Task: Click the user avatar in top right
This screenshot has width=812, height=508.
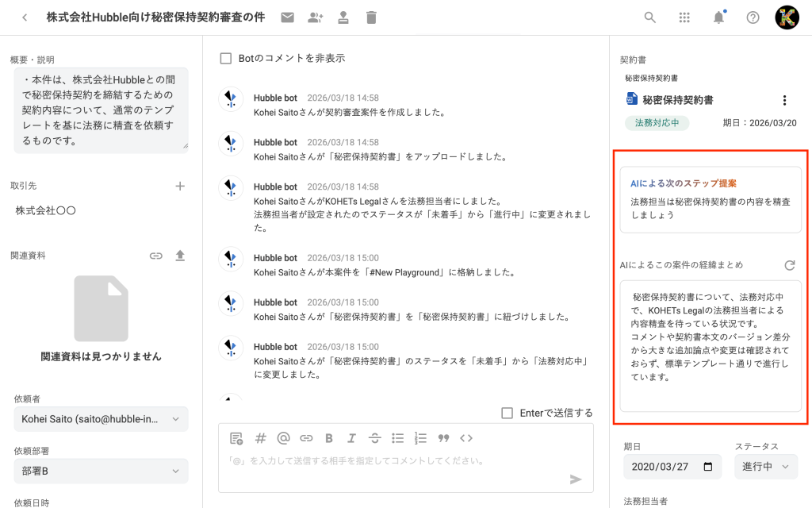Action: pos(787,17)
